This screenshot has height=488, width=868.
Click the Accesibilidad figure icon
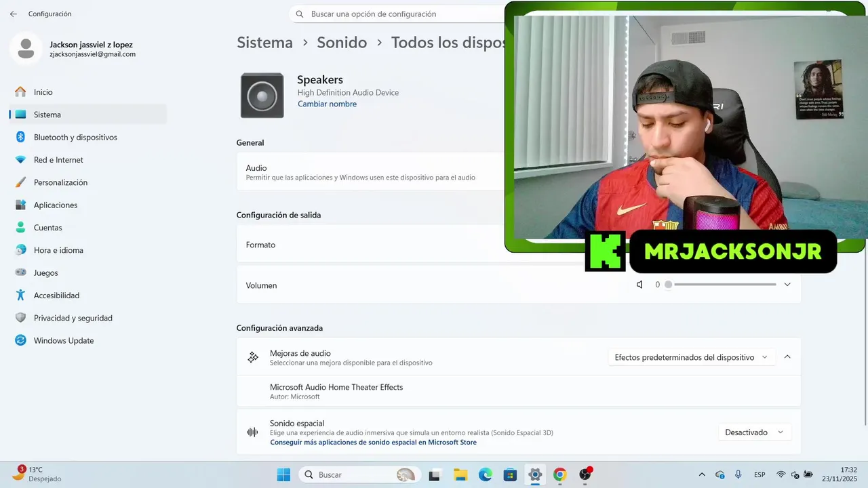coord(20,296)
